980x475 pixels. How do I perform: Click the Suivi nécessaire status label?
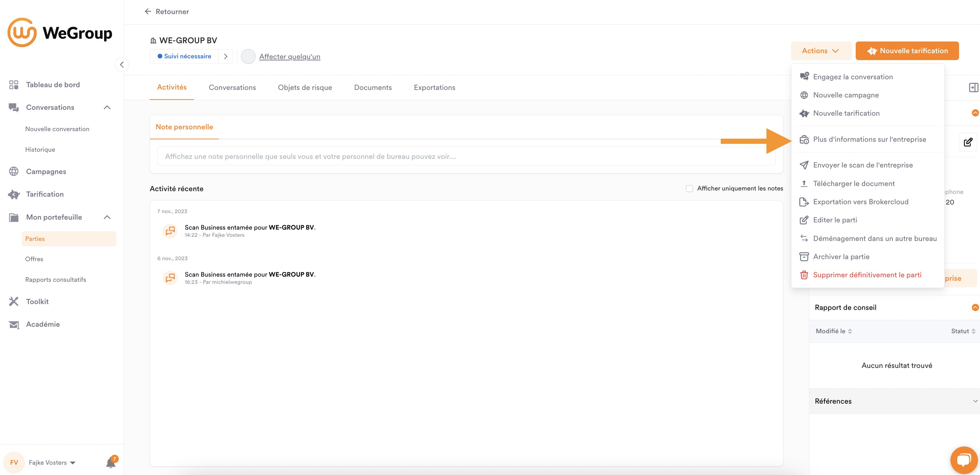pyautogui.click(x=184, y=56)
